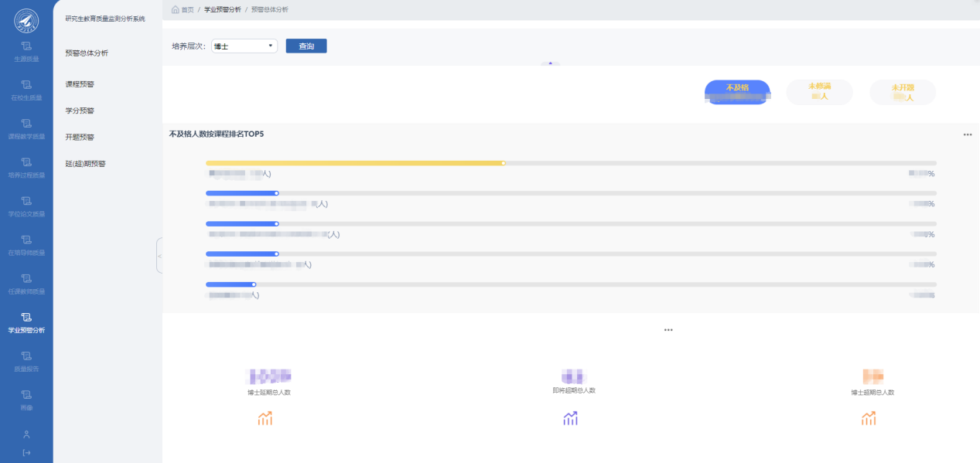
Task: Click the chart icon under 博士超期总人数
Action: point(869,418)
